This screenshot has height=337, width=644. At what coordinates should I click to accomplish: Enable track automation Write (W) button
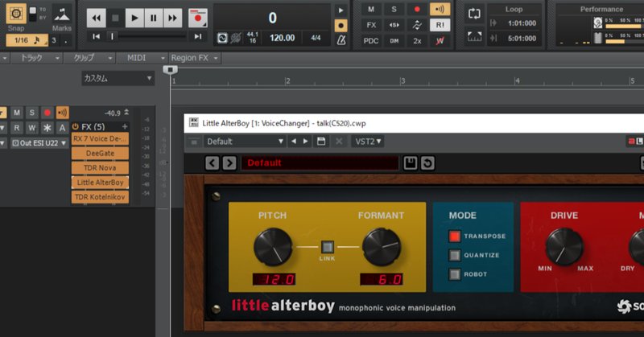[31, 128]
